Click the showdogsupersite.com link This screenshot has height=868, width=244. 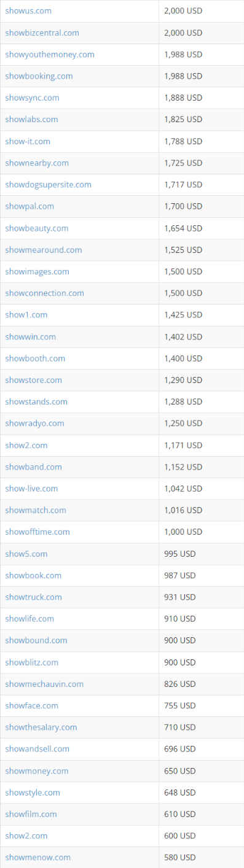tap(48, 185)
